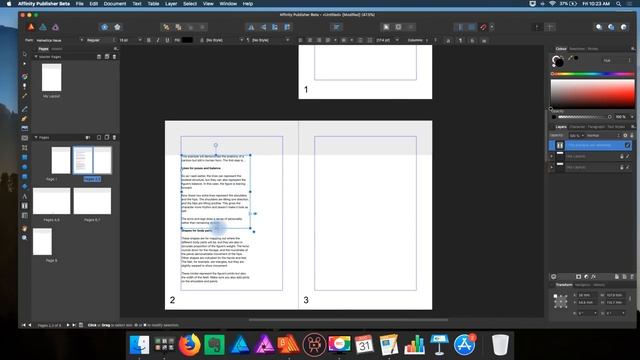
Task: Select the Move tool in tools panel
Action: [24, 54]
